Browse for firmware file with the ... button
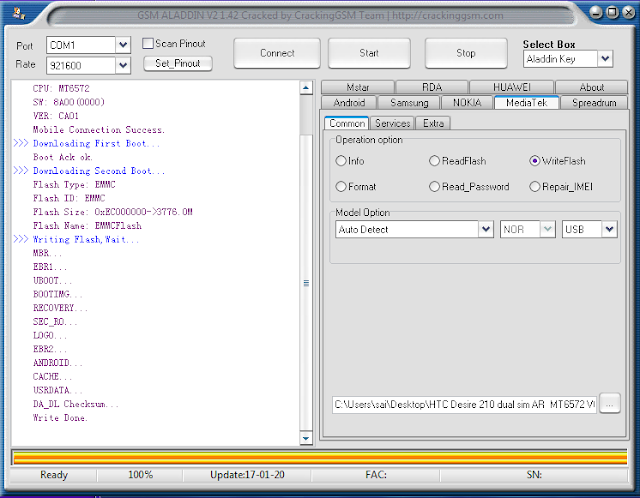Image resolution: width=640 pixels, height=498 pixels. pyautogui.click(x=610, y=404)
